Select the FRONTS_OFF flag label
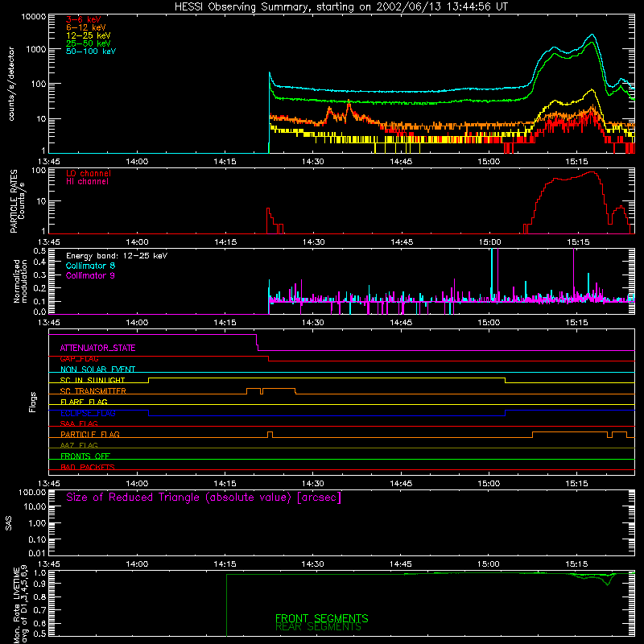 [x=85, y=456]
